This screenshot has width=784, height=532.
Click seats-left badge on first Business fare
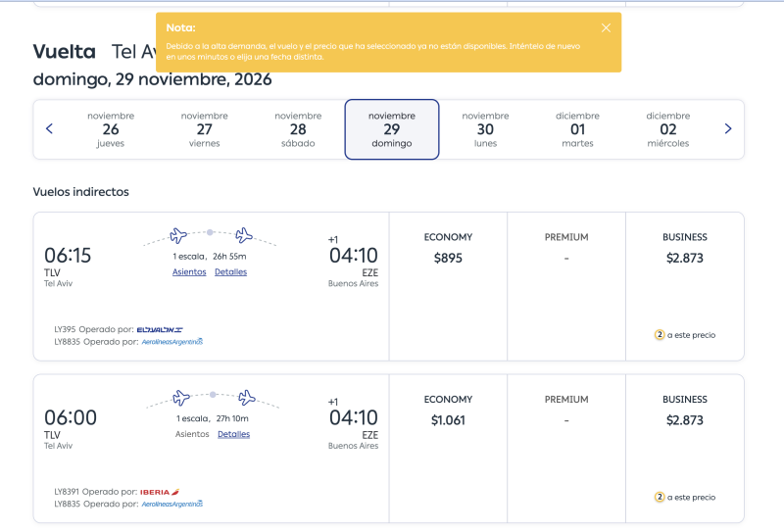(x=660, y=334)
